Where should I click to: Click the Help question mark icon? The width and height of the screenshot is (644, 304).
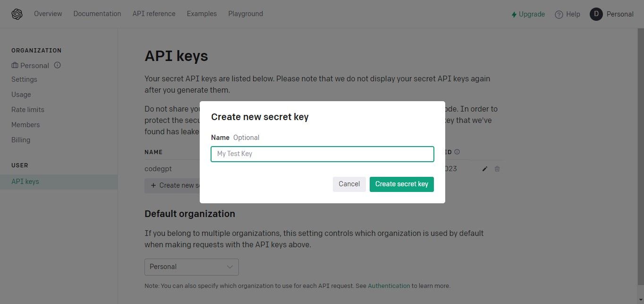coord(559,14)
